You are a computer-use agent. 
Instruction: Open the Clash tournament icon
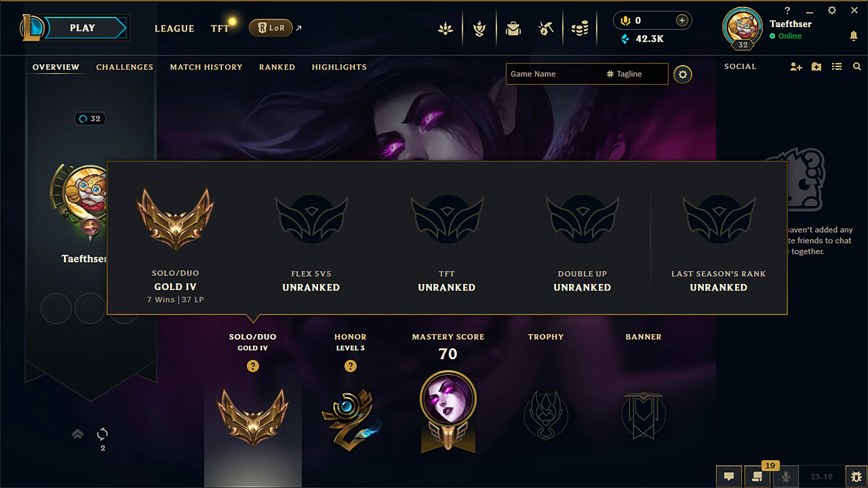[480, 28]
